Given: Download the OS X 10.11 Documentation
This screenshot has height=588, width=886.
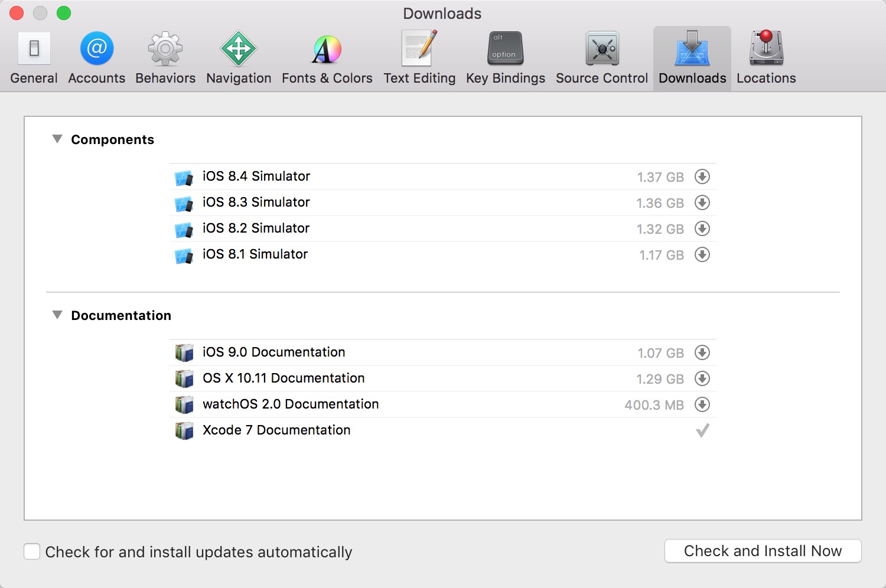Looking at the screenshot, I should point(702,378).
